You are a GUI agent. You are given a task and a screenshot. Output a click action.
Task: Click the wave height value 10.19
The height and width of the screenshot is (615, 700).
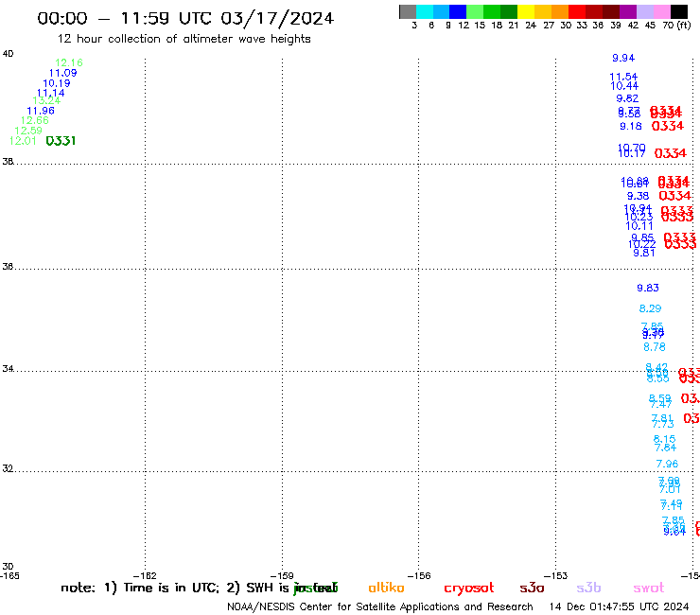(57, 83)
